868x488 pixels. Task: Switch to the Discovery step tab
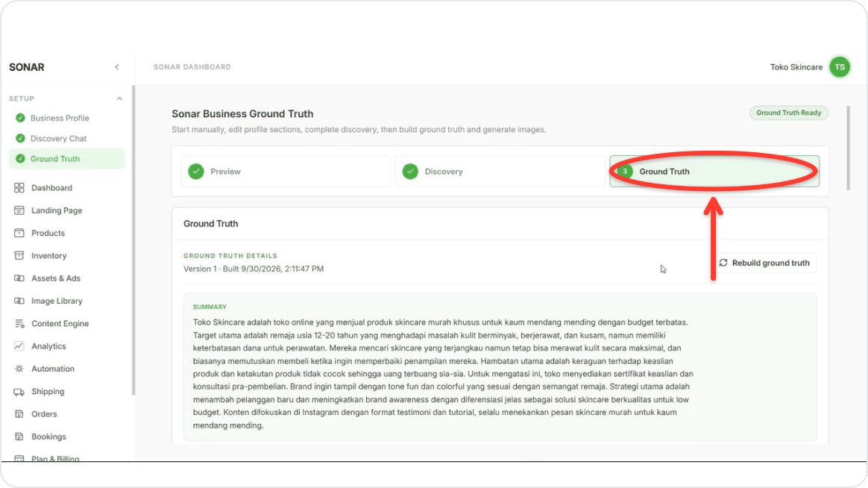tap(500, 172)
